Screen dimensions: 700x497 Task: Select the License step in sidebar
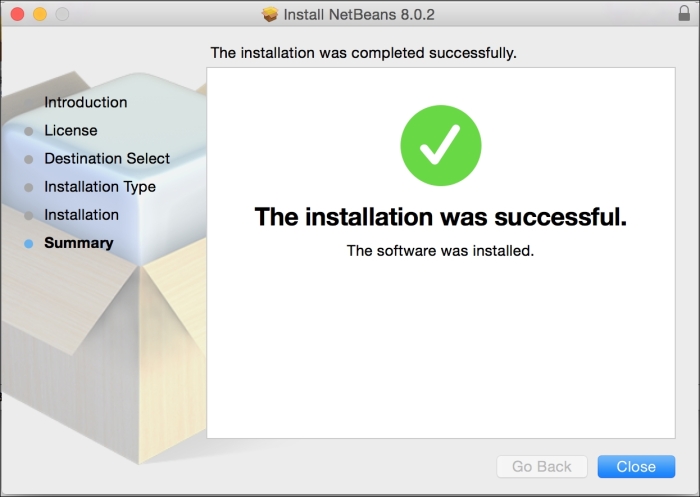point(71,130)
